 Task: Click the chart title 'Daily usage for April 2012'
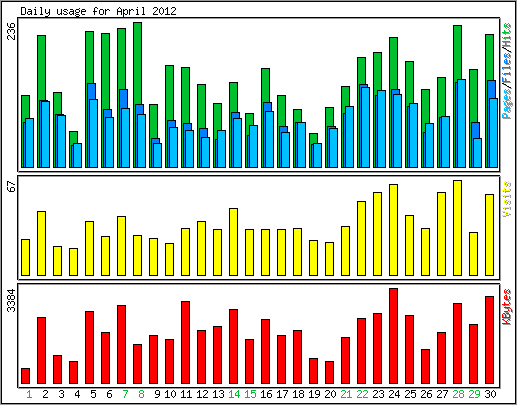(x=98, y=11)
